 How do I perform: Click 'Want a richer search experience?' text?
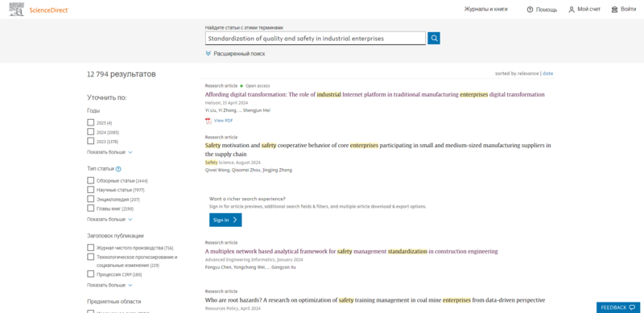pos(247,199)
